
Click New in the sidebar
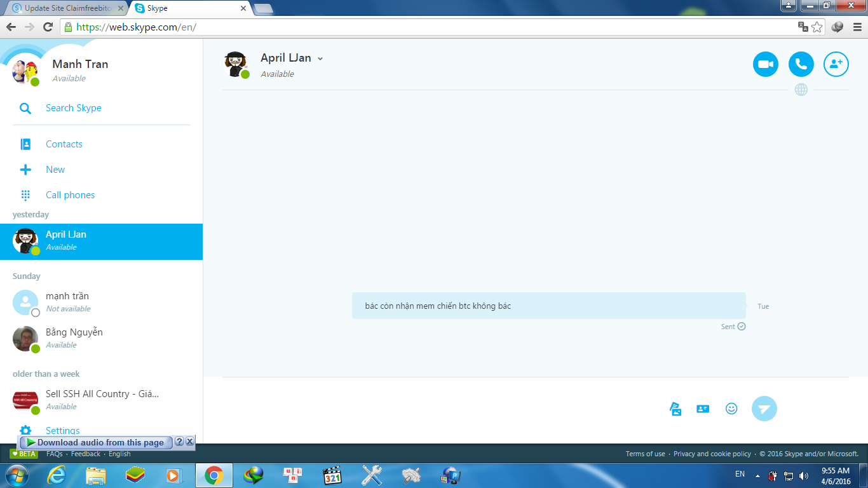pyautogui.click(x=55, y=170)
